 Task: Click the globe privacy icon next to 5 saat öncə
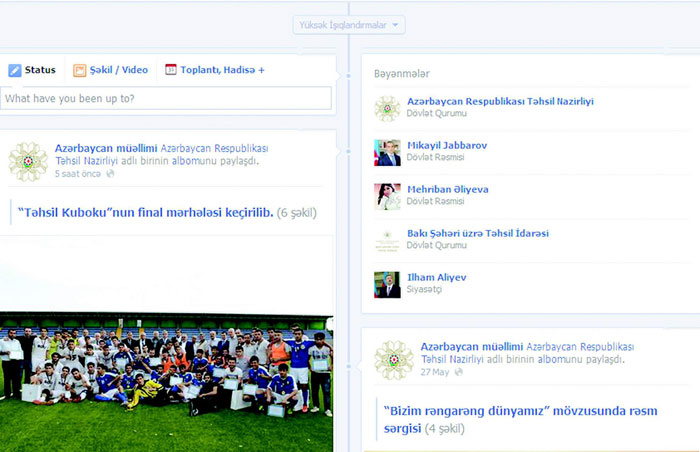point(110,174)
